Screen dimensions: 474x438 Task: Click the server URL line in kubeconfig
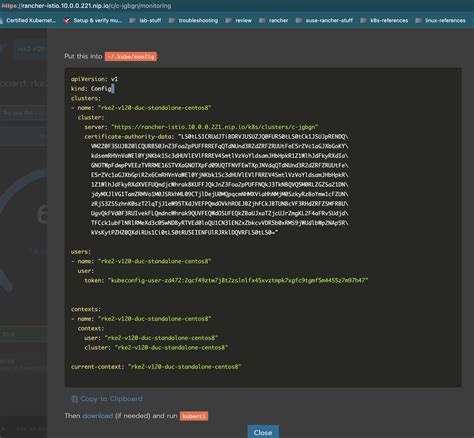pyautogui.click(x=201, y=127)
